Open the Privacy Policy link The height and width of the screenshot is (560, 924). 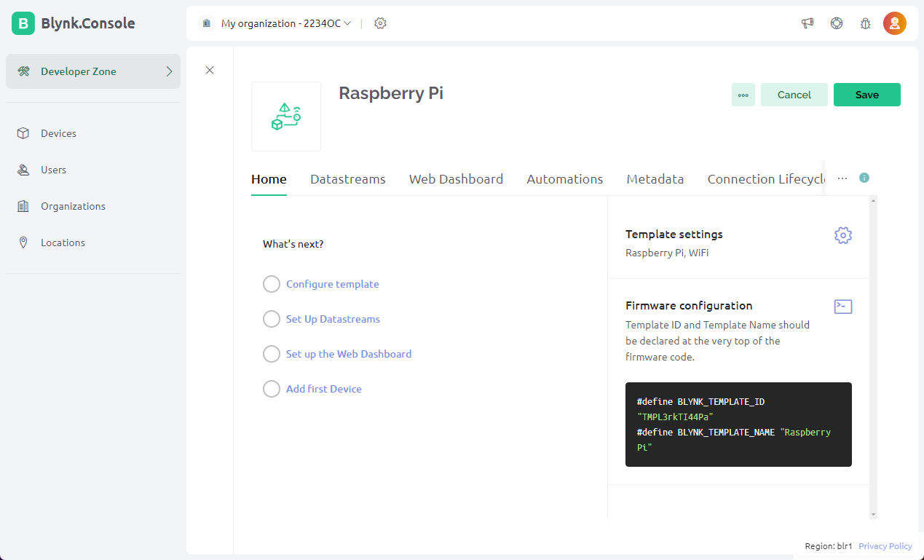pyautogui.click(x=885, y=545)
